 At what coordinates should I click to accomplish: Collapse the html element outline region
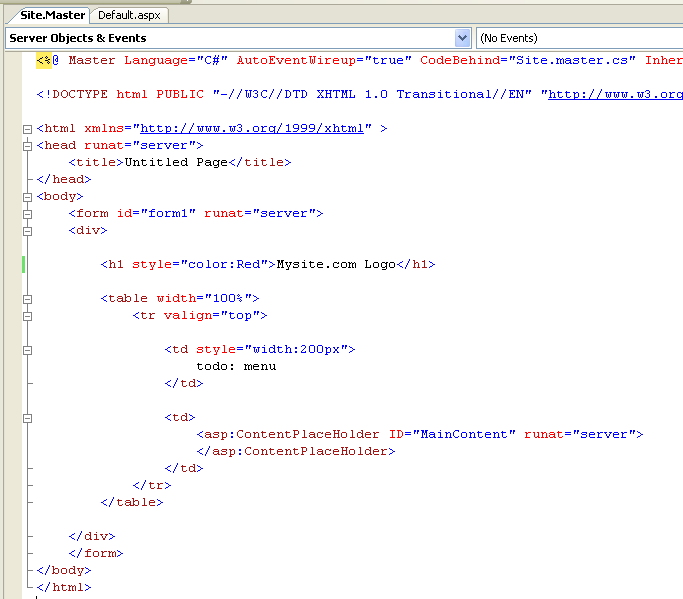(28, 129)
